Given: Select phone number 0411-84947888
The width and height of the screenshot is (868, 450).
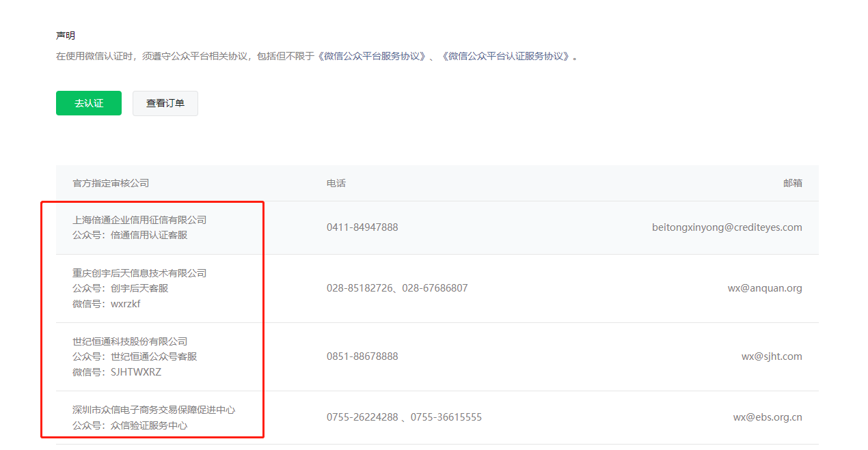Looking at the screenshot, I should click(x=362, y=227).
